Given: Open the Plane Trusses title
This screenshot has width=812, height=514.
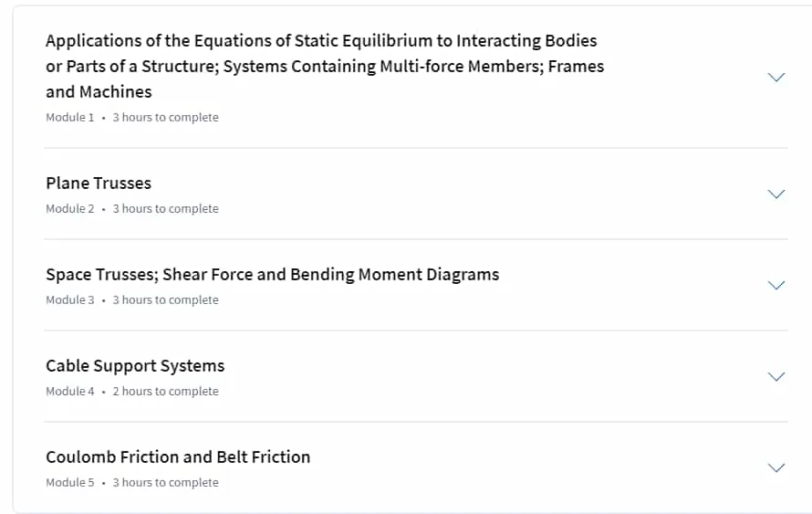Looking at the screenshot, I should tap(99, 183).
